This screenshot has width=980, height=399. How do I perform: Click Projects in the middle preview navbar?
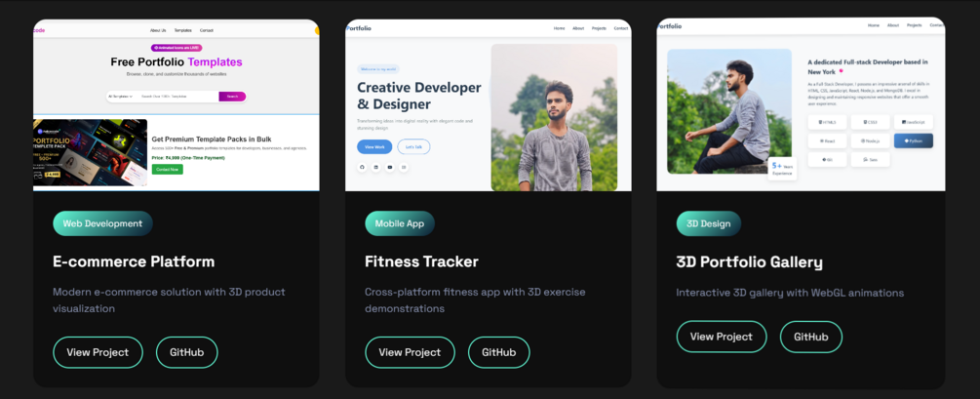pos(599,28)
